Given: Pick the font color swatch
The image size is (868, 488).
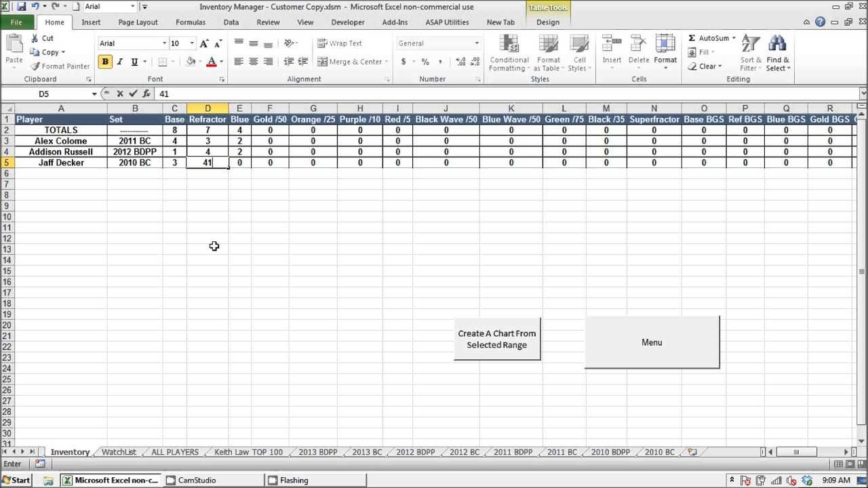Looking at the screenshot, I should 211,62.
